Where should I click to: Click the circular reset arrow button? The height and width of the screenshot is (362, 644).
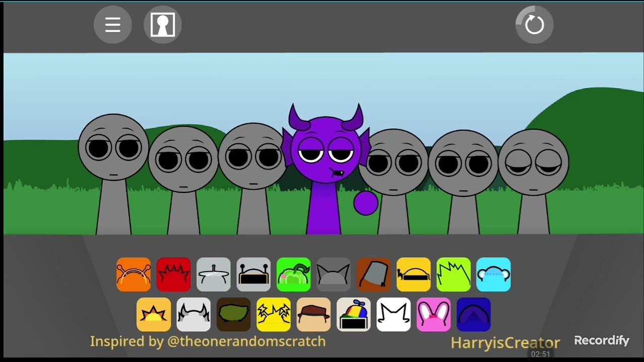click(534, 24)
